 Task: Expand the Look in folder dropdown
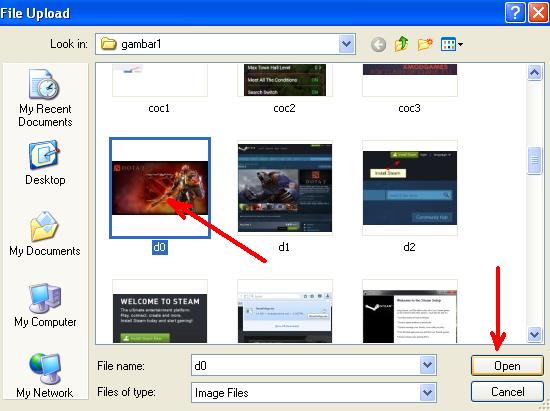[x=347, y=44]
